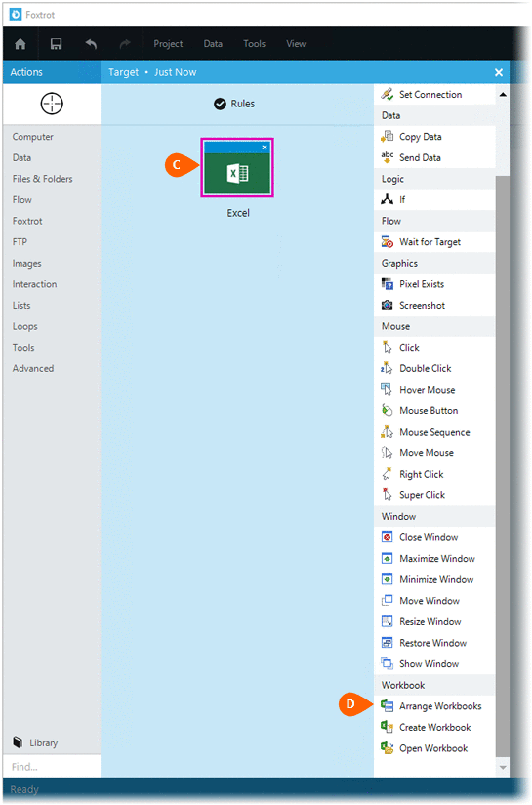Open the Tools menu in top bar
Screen dimensions: 532x805
pyautogui.click(x=255, y=44)
